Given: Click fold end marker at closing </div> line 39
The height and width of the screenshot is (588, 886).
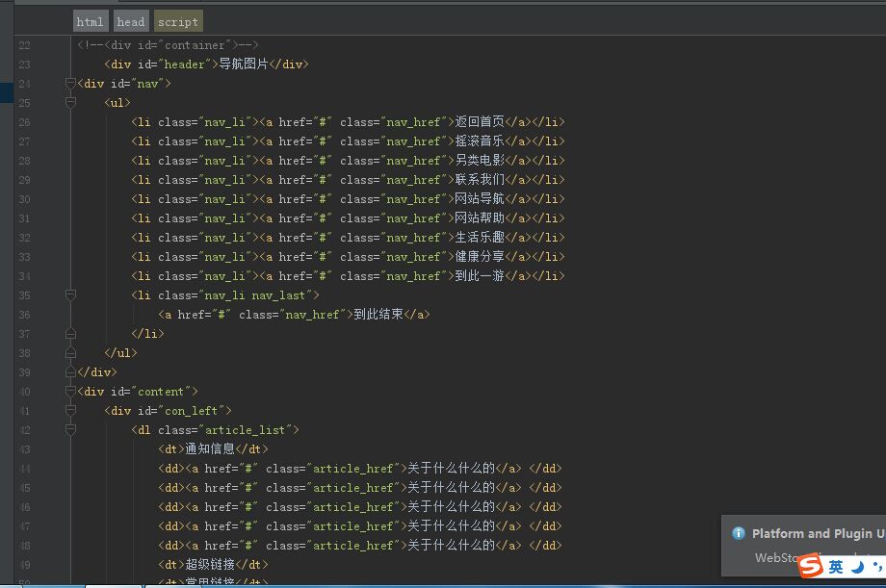Looking at the screenshot, I should click(x=70, y=372).
